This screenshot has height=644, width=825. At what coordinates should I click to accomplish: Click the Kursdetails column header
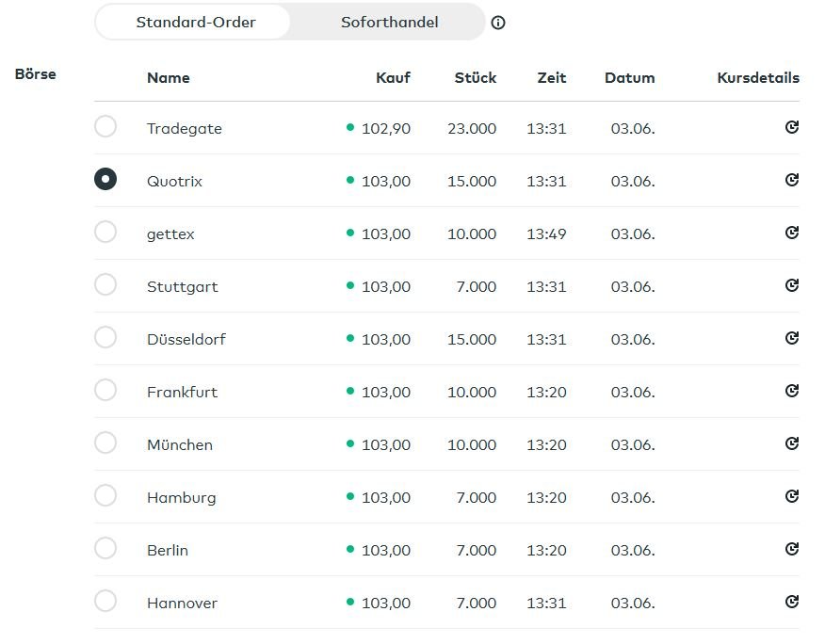757,78
